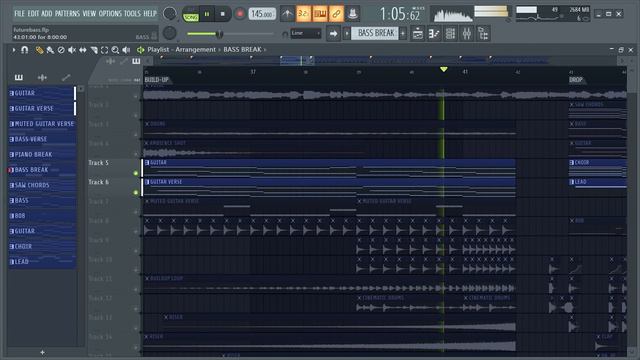
Task: Toggle the chain link controller button
Action: (x=336, y=14)
